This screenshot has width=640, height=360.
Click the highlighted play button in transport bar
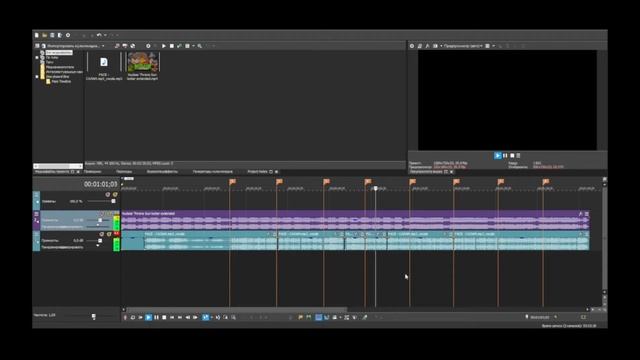pyautogui.click(x=149, y=318)
